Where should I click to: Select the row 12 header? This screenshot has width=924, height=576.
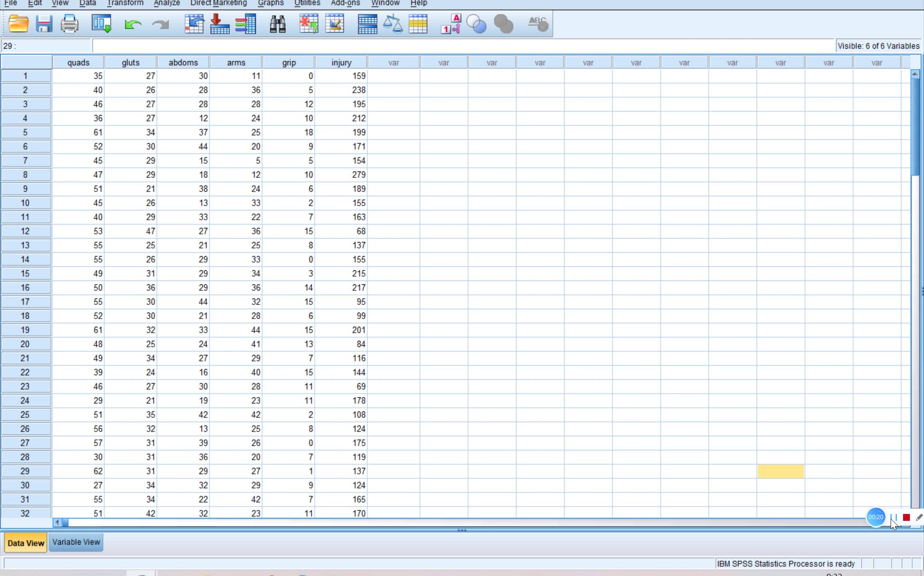[25, 231]
